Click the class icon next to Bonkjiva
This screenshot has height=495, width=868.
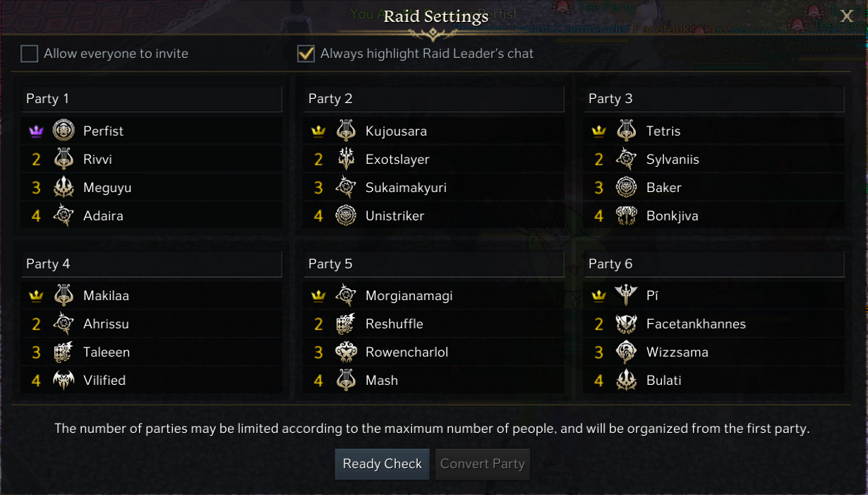pos(627,215)
